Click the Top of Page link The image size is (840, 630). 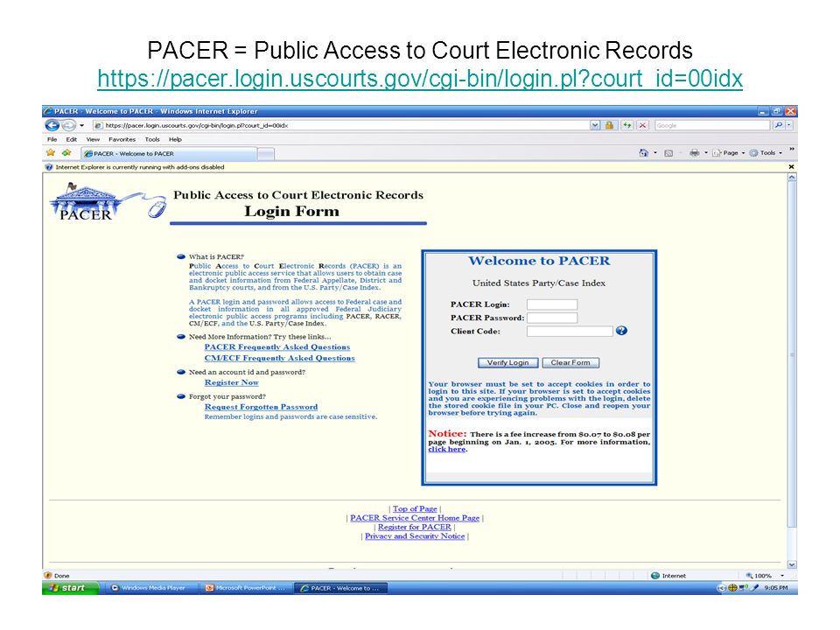[x=415, y=509]
